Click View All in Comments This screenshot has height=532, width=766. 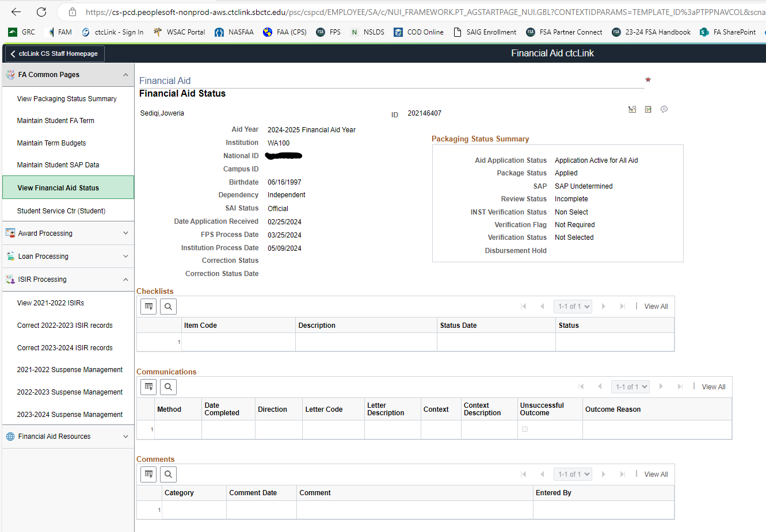point(656,474)
